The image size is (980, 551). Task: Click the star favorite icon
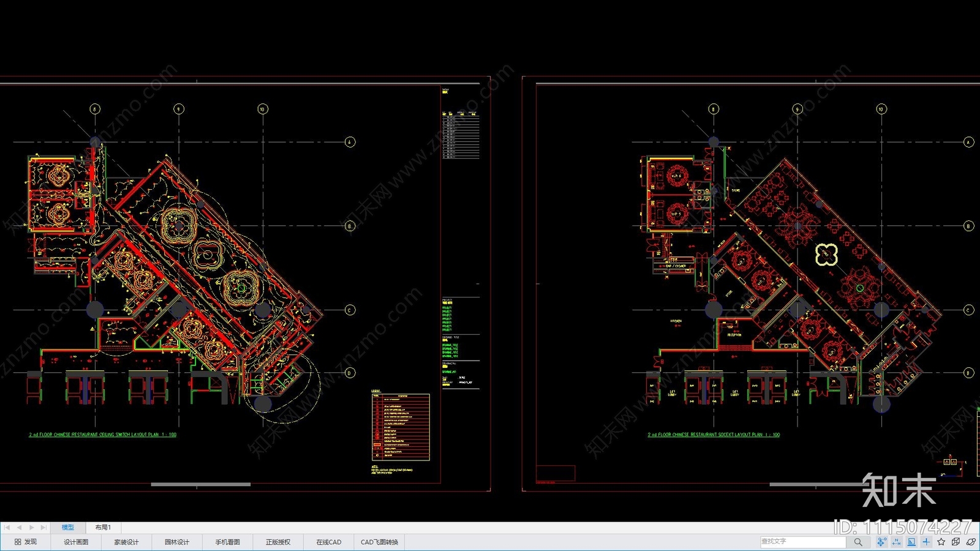point(941,542)
